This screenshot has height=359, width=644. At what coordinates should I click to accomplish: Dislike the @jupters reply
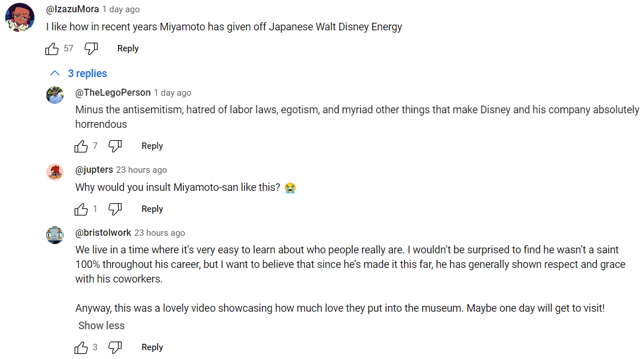[115, 209]
